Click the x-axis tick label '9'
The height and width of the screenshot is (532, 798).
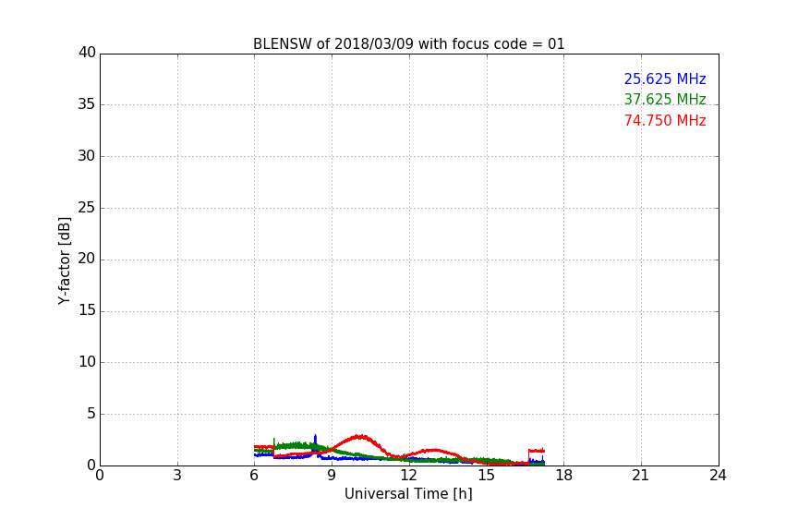click(x=332, y=476)
